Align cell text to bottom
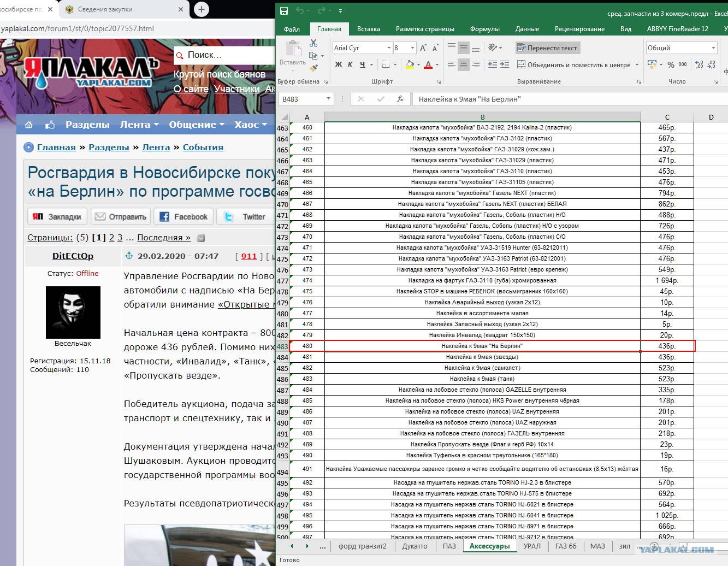This screenshot has width=728, height=566. (x=475, y=48)
